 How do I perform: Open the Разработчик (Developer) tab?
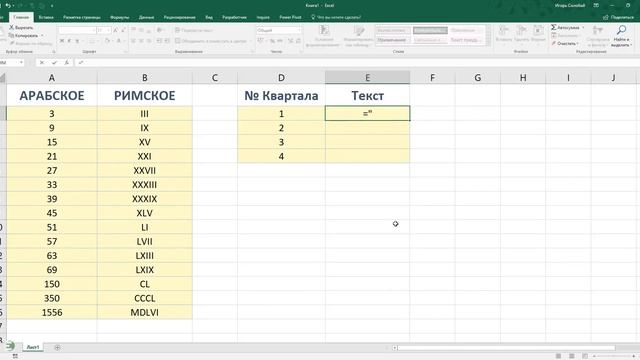(234, 17)
